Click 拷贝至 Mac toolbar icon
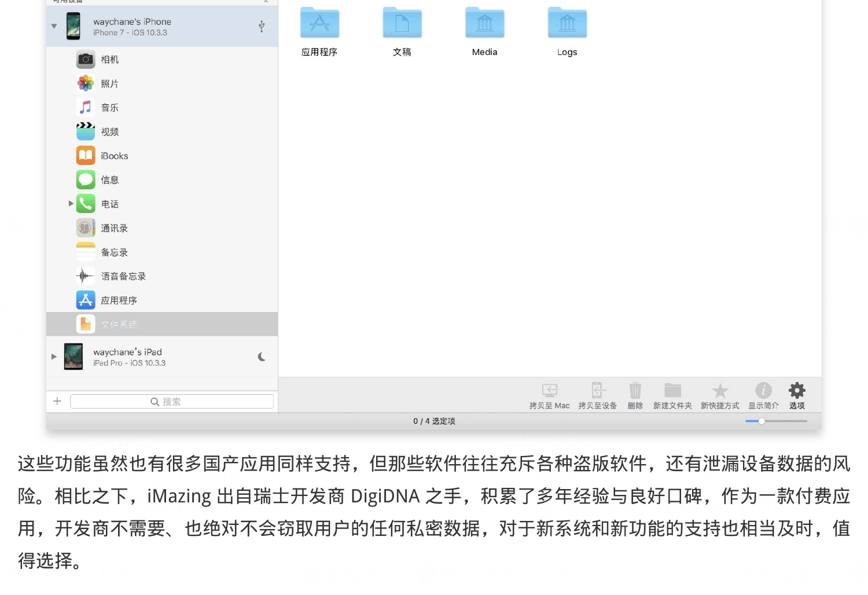Screen dimensions: 868x595 pyautogui.click(x=550, y=390)
